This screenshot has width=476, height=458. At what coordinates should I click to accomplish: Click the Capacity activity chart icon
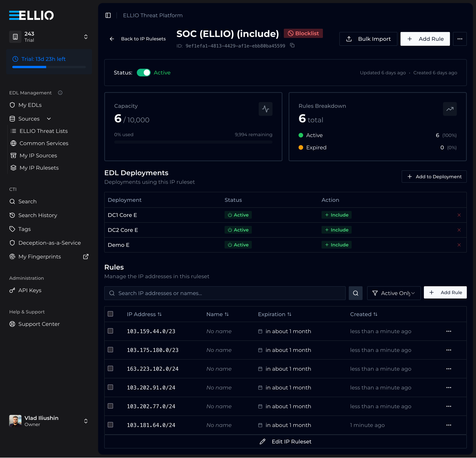click(265, 109)
